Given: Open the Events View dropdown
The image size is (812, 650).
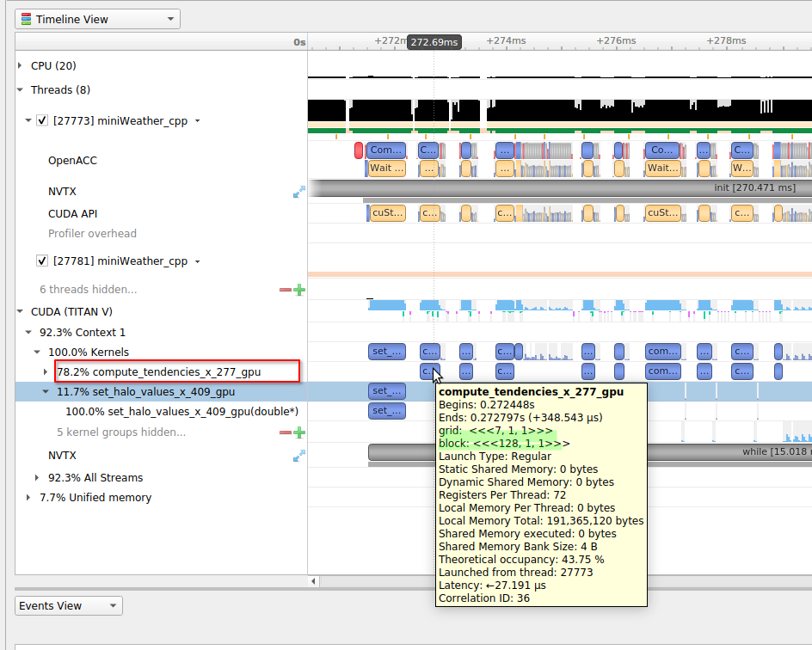Looking at the screenshot, I should coord(69,606).
